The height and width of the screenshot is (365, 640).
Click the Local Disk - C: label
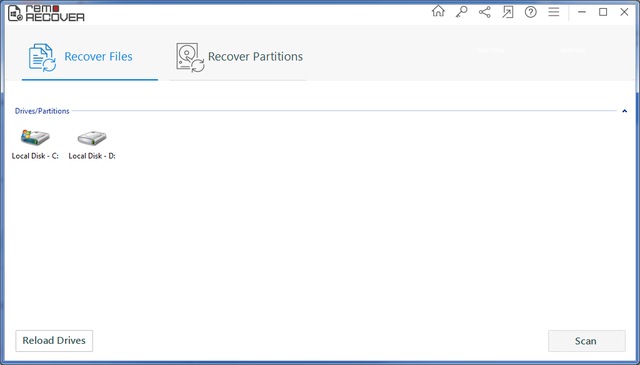pyautogui.click(x=35, y=156)
